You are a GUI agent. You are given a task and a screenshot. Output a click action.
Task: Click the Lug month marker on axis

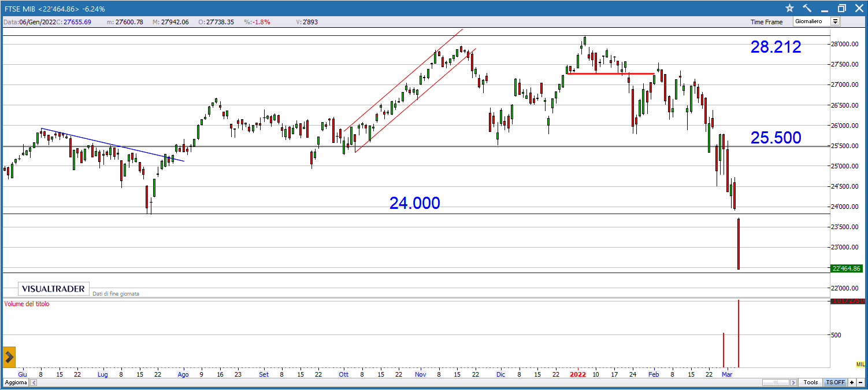click(102, 374)
